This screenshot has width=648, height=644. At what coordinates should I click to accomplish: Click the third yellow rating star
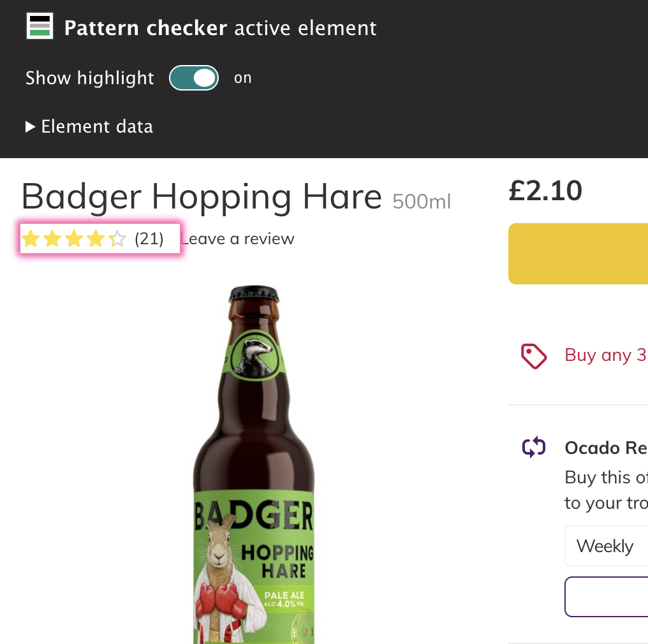pos(74,239)
